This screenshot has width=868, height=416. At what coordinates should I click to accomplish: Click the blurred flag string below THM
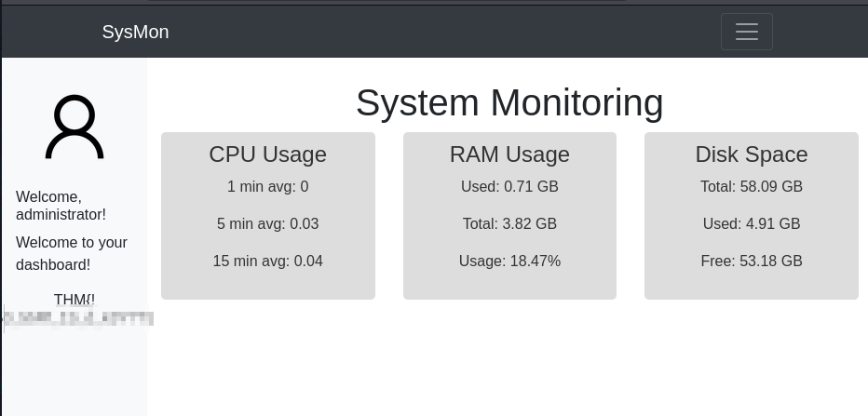tap(78, 318)
